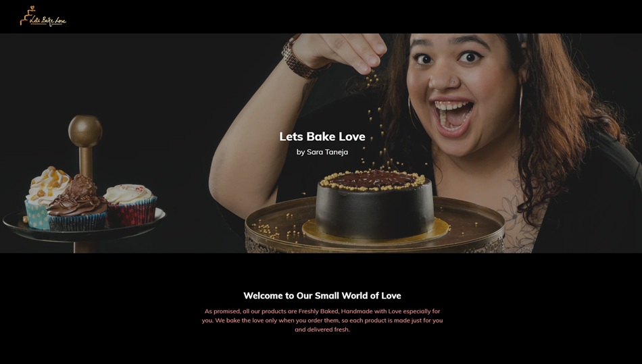The image size is (642, 364).
Task: Click the 'Welcome to Our Small World of Love' heading
Action: (x=322, y=296)
